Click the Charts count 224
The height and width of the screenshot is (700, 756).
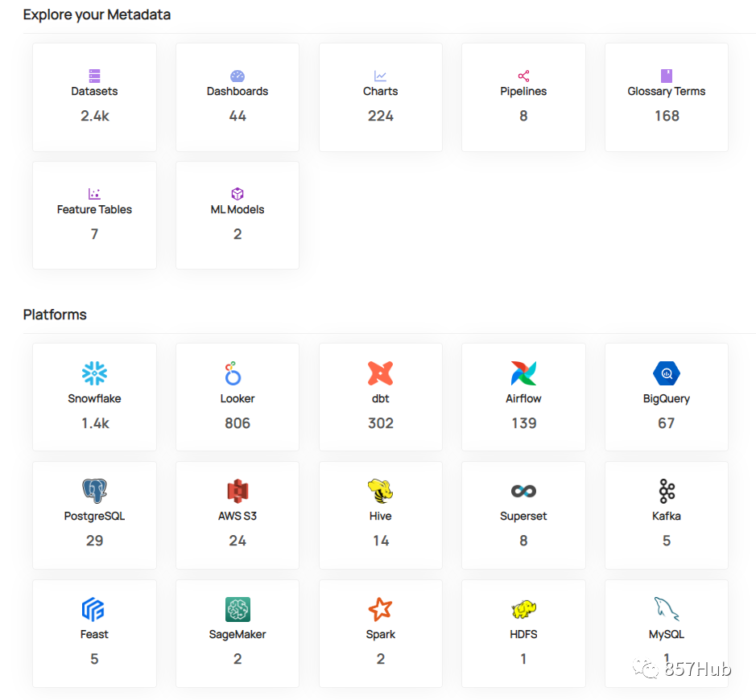[380, 116]
